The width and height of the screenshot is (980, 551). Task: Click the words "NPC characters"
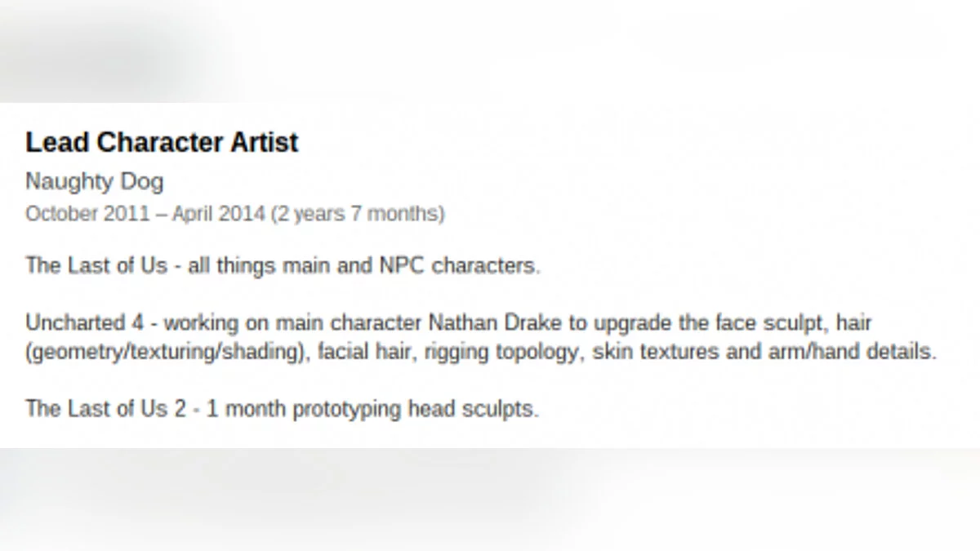pyautogui.click(x=459, y=266)
